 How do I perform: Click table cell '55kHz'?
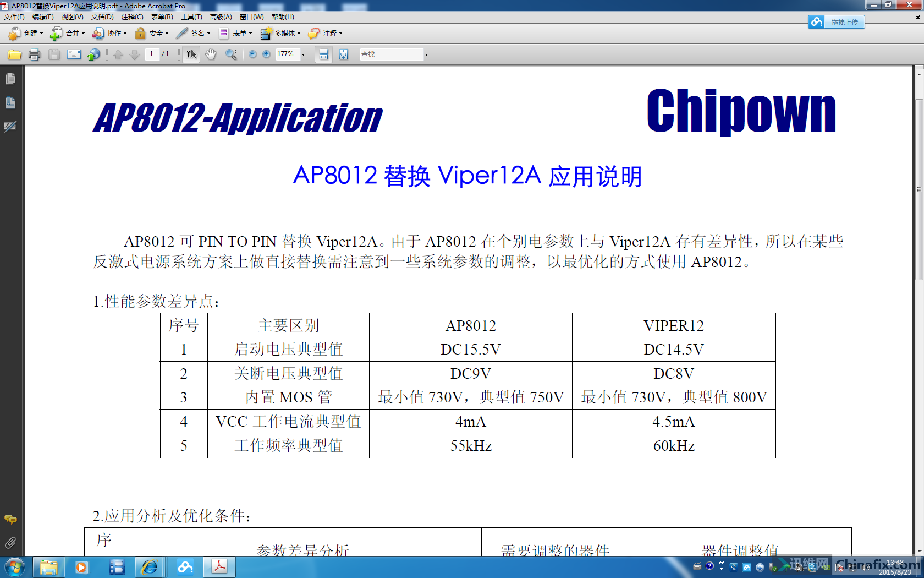471,445
